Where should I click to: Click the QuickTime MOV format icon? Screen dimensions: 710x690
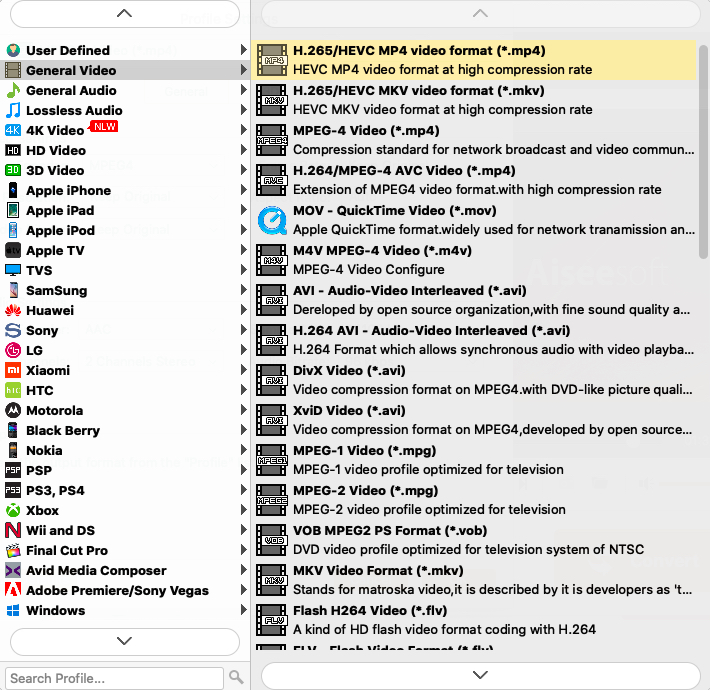click(272, 220)
